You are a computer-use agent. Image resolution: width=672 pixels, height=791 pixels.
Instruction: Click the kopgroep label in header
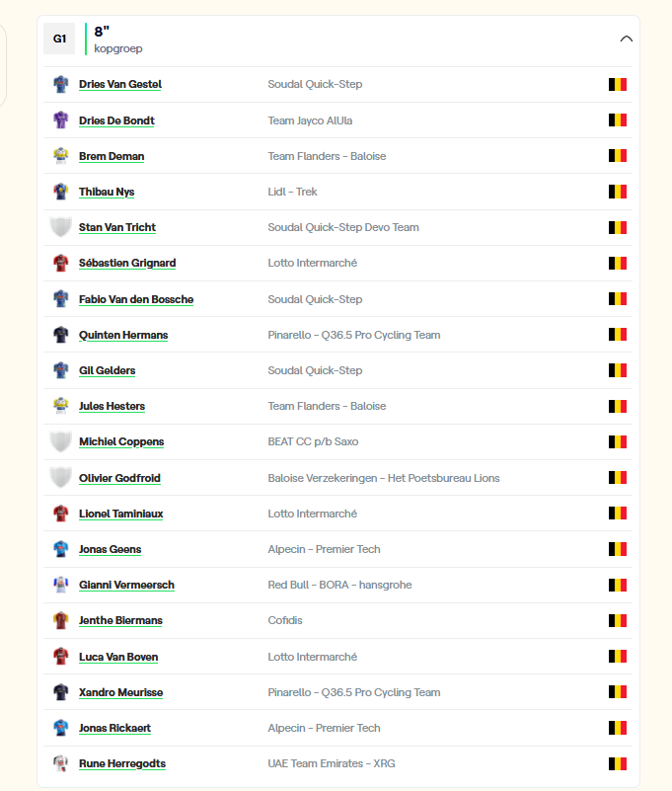coord(118,48)
